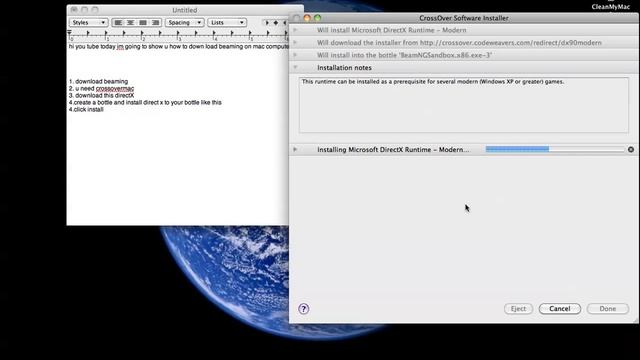Click the 'CrossOver Software Installer' window title
This screenshot has width=640, height=360.
[x=464, y=18]
